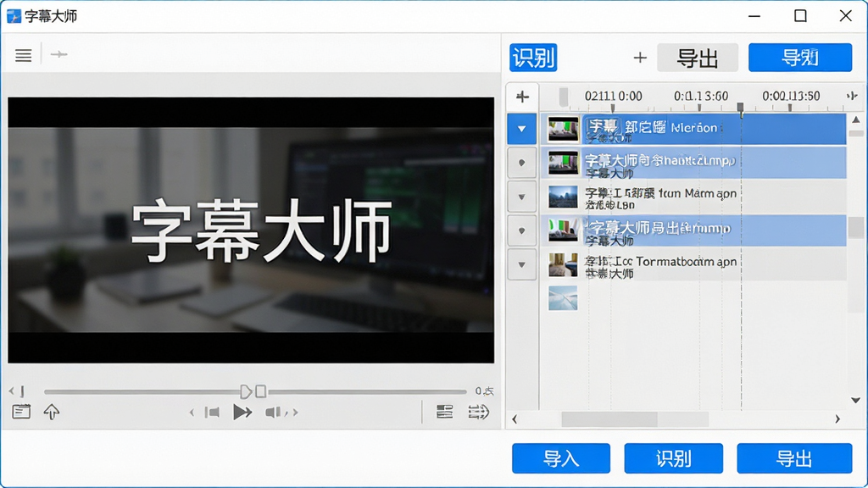Click the small icon at the timeline ruler's right end
This screenshot has height=488, width=868.
[x=852, y=96]
